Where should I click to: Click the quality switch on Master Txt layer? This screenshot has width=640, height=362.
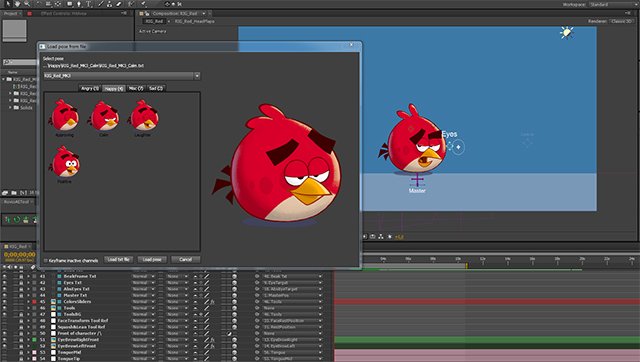pos(206,295)
